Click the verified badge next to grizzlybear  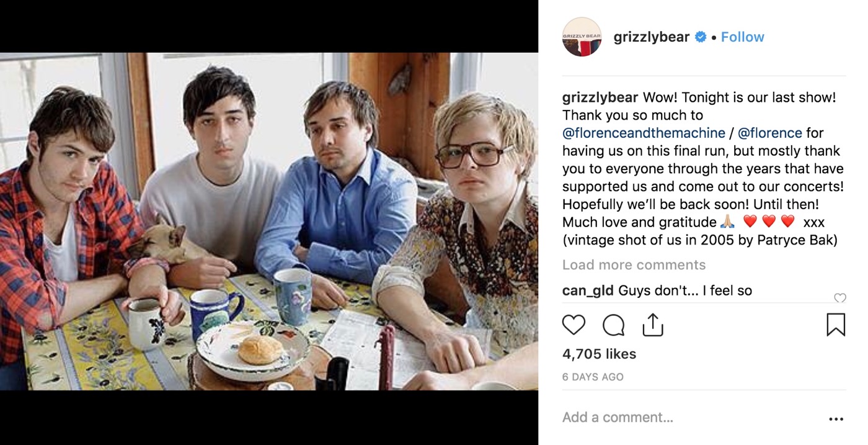point(701,37)
